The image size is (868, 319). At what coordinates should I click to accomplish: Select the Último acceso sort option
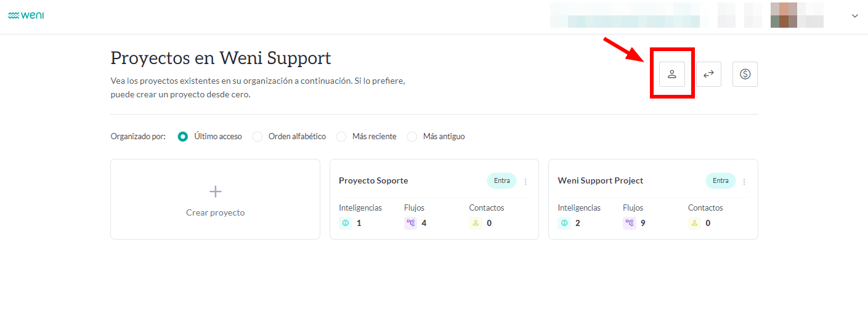pyautogui.click(x=183, y=137)
